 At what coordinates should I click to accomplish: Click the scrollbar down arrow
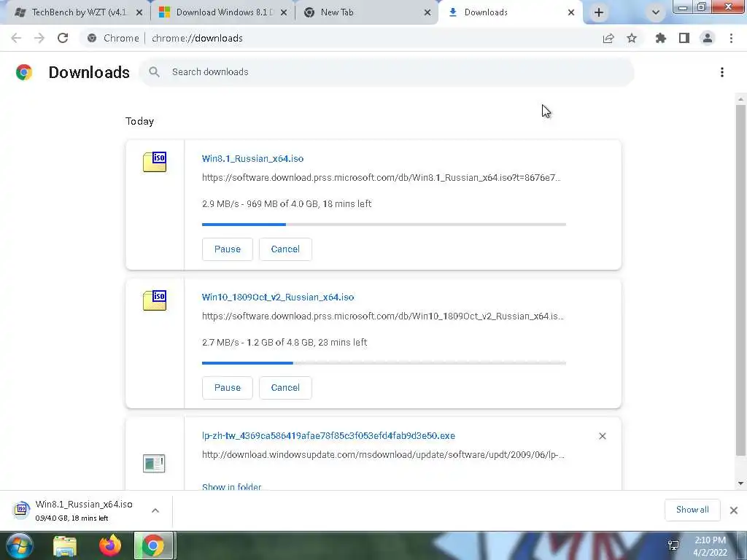tap(740, 483)
